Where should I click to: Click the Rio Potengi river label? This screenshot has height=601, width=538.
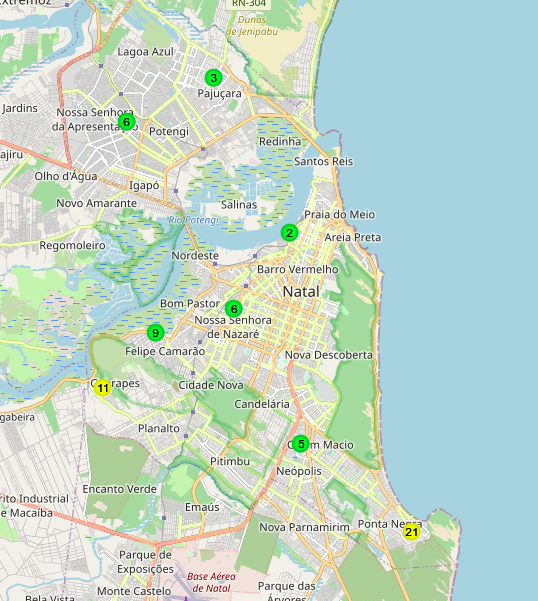[x=194, y=220]
